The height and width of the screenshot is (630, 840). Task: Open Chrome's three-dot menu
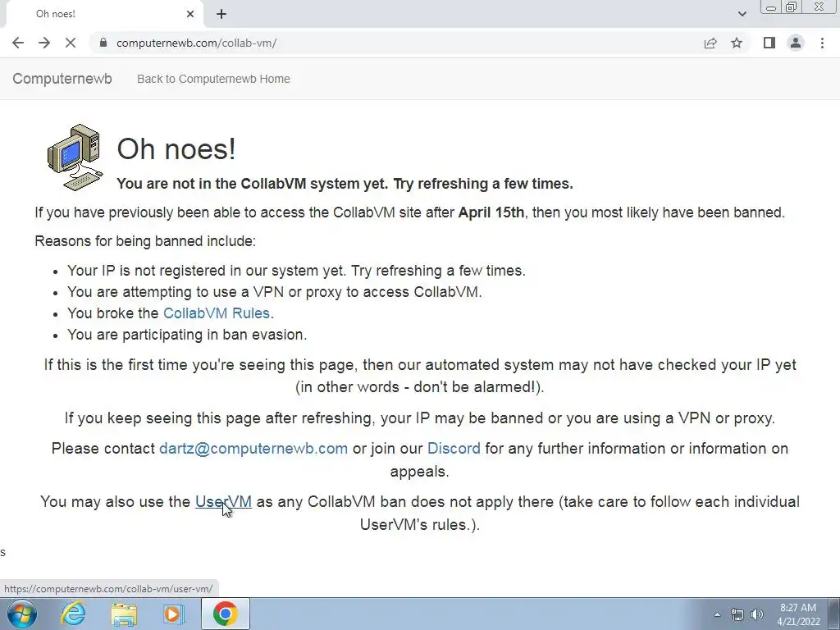[x=822, y=43]
